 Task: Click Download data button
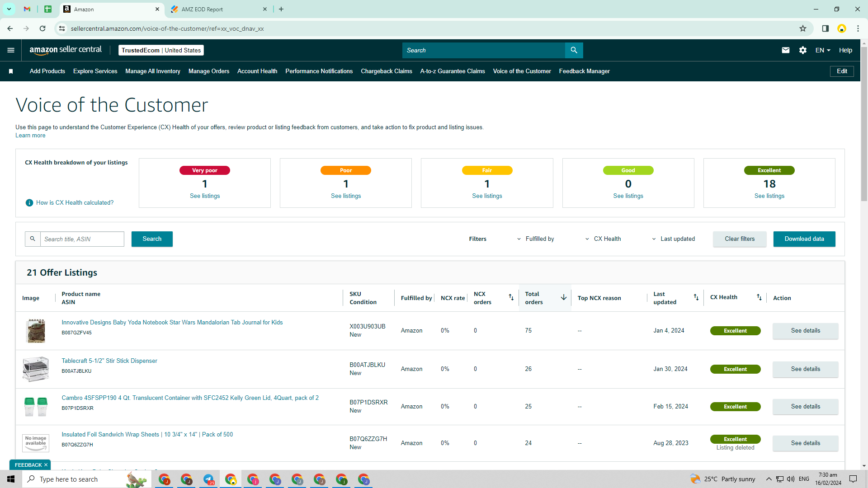coord(804,239)
